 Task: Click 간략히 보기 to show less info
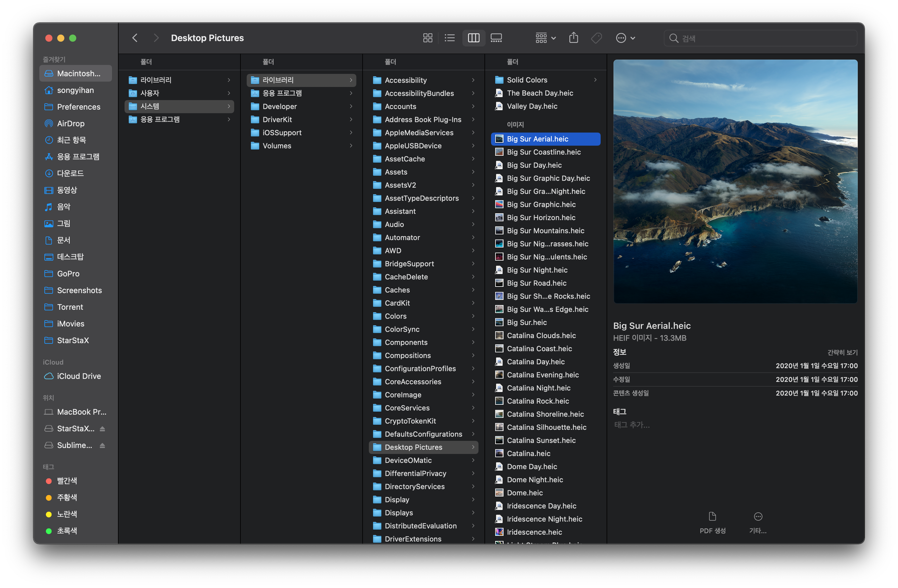[842, 352]
